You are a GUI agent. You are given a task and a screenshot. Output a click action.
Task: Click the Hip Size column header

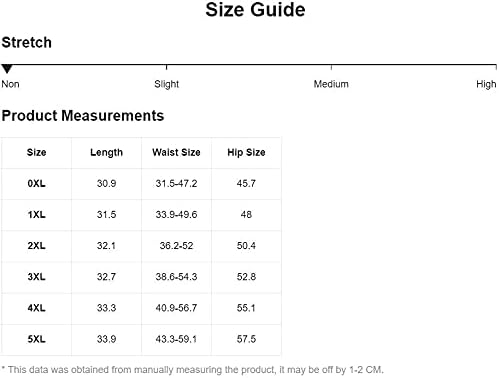point(246,153)
